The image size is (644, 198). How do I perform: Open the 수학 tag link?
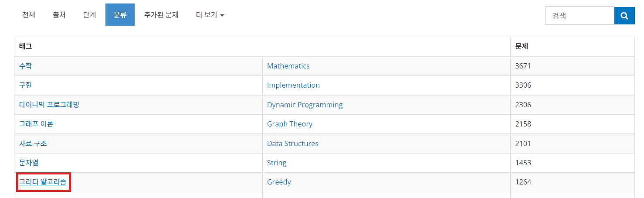pos(25,66)
